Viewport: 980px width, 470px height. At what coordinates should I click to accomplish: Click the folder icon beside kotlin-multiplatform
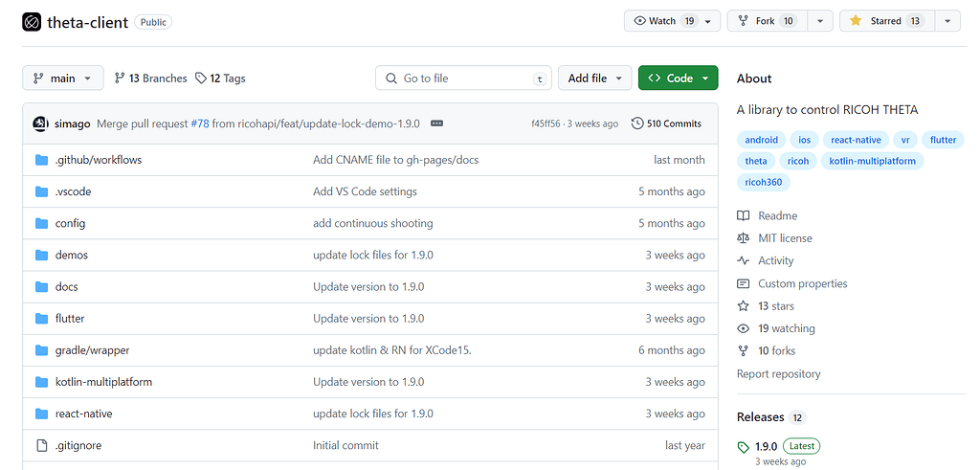tap(42, 382)
